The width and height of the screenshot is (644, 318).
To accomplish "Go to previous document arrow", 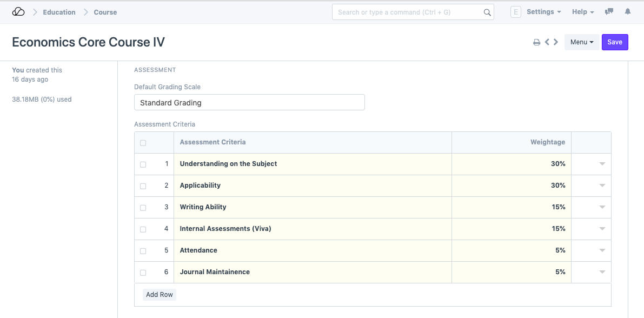I will click(x=547, y=42).
